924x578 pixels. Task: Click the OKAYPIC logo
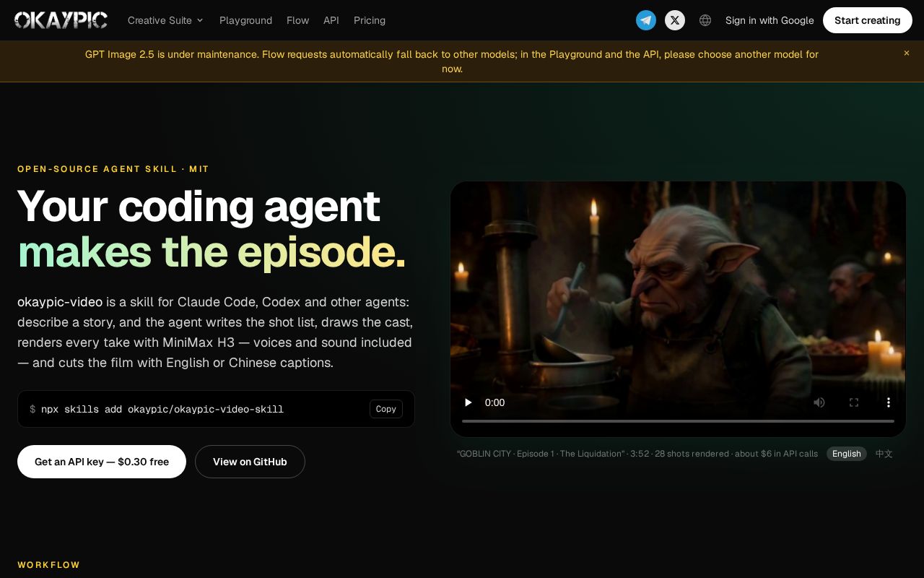61,20
